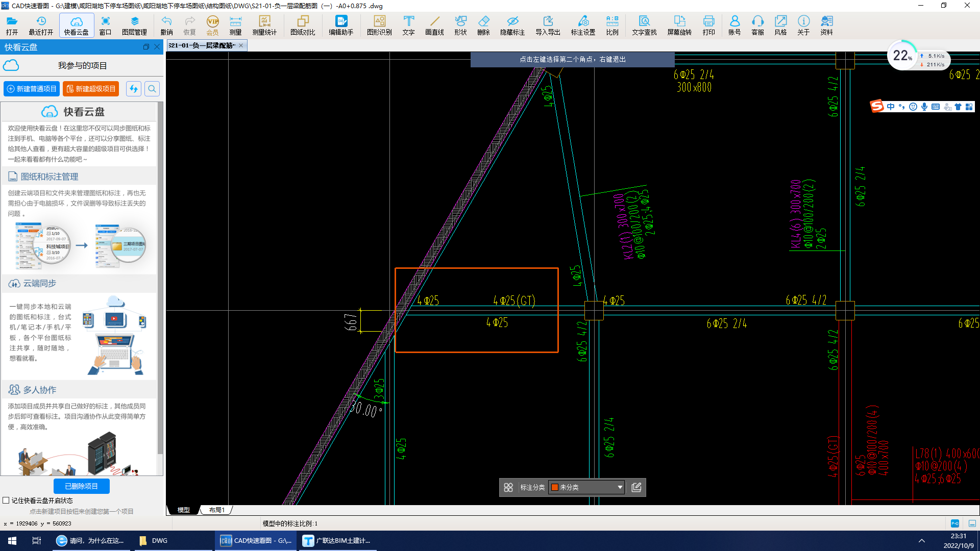Click 屏幕旋转 screen rotate tool
This screenshot has width=980, height=551.
pyautogui.click(x=679, y=25)
